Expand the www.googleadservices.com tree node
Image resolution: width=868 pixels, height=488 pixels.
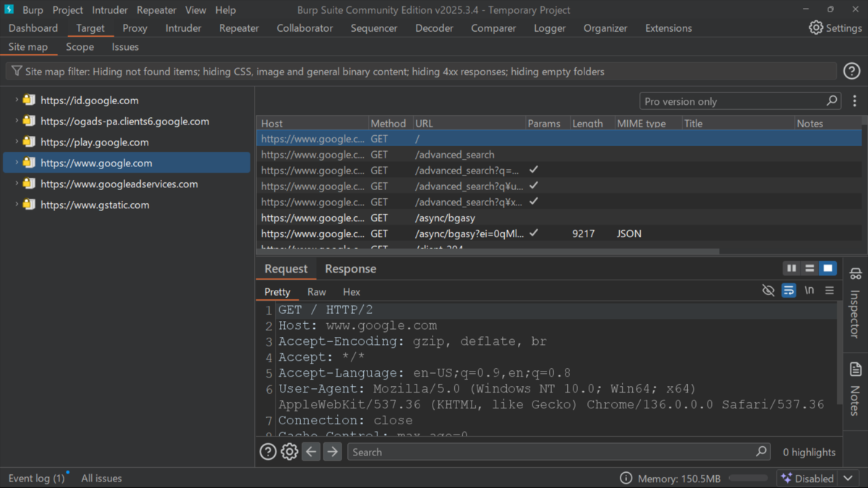point(17,184)
